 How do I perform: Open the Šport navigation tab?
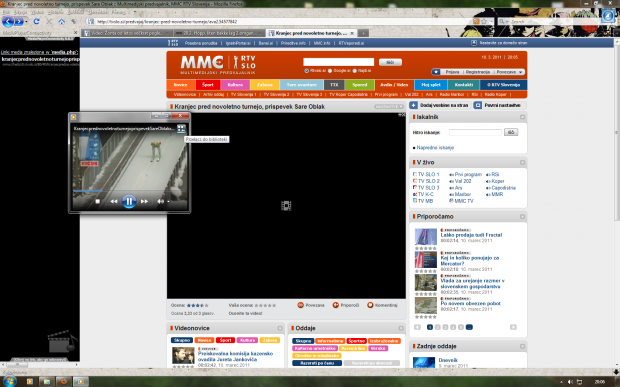(208, 85)
